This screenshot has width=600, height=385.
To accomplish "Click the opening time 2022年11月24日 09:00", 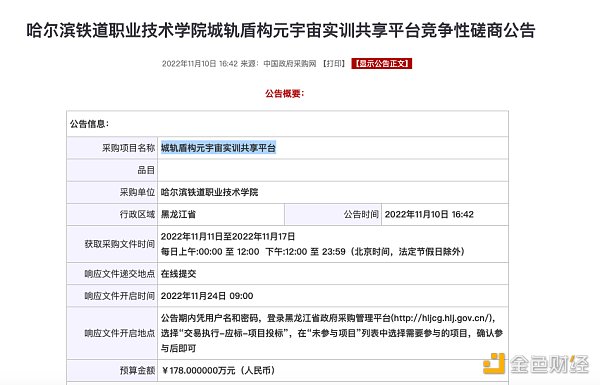I will pyautogui.click(x=207, y=296).
